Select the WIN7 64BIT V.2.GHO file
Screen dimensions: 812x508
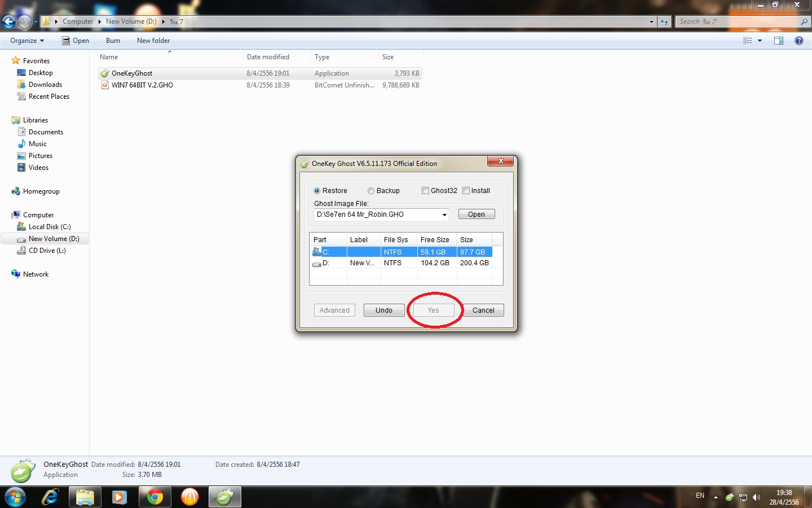point(260,85)
